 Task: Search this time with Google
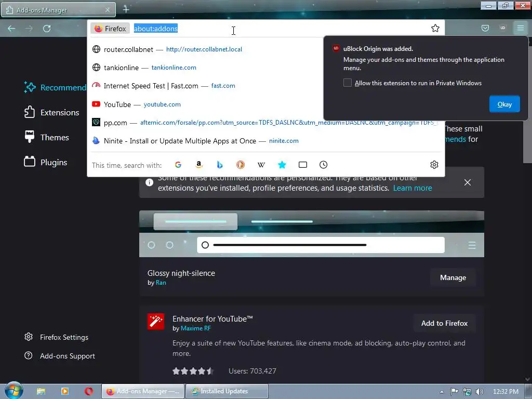178,165
